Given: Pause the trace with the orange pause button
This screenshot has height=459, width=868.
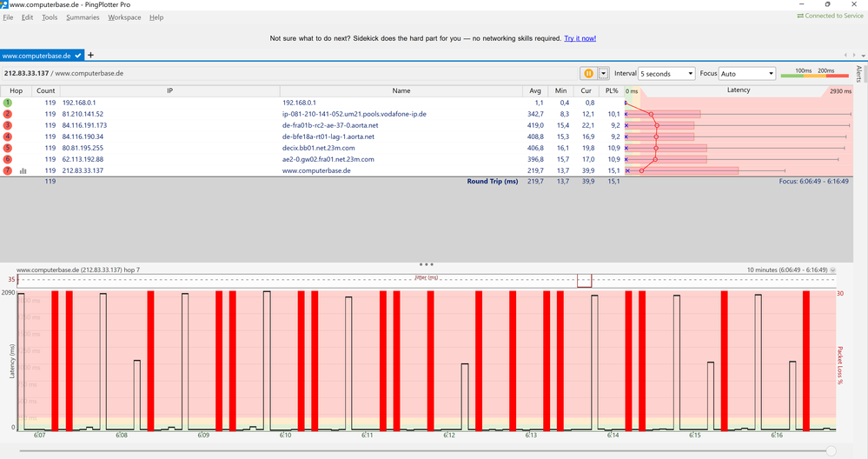Looking at the screenshot, I should (x=588, y=73).
